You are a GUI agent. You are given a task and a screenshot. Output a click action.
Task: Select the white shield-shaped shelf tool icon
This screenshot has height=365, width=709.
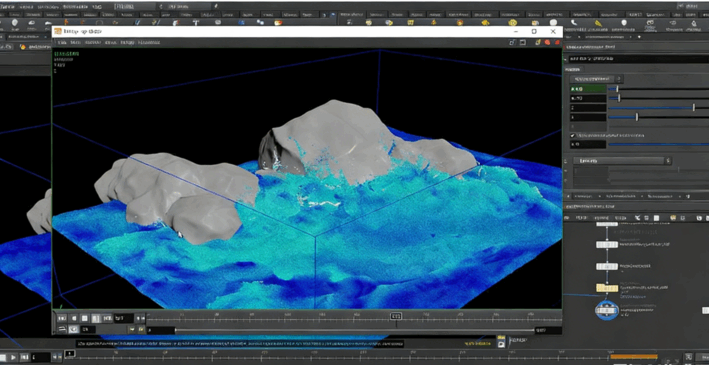624,23
